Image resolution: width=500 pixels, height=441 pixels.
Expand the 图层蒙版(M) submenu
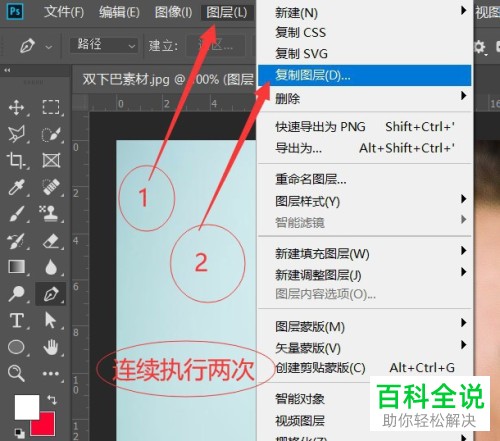pos(463,323)
